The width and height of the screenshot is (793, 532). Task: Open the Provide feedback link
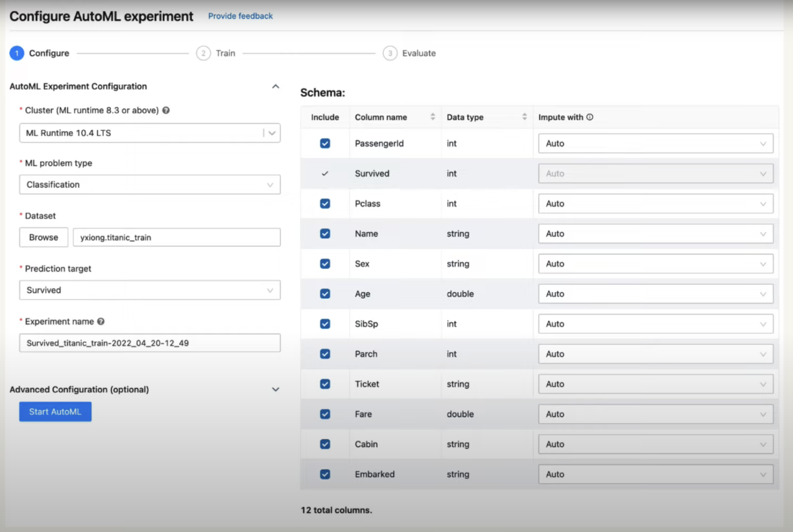click(240, 16)
